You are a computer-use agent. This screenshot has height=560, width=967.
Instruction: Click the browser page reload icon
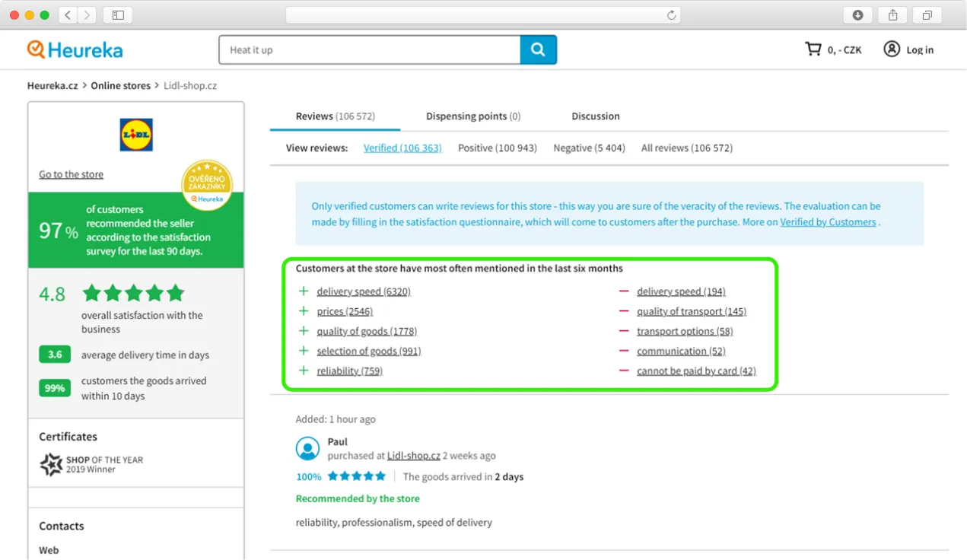point(670,14)
